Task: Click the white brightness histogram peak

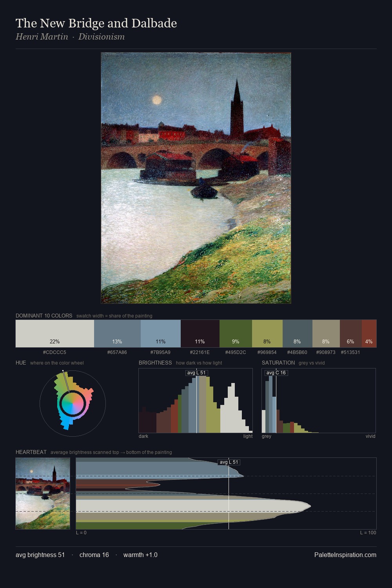Action: pyautogui.click(x=233, y=408)
